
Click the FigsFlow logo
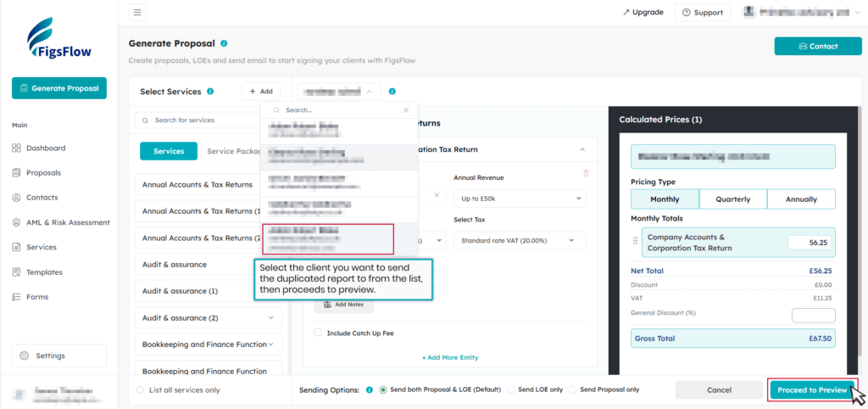[x=58, y=37]
